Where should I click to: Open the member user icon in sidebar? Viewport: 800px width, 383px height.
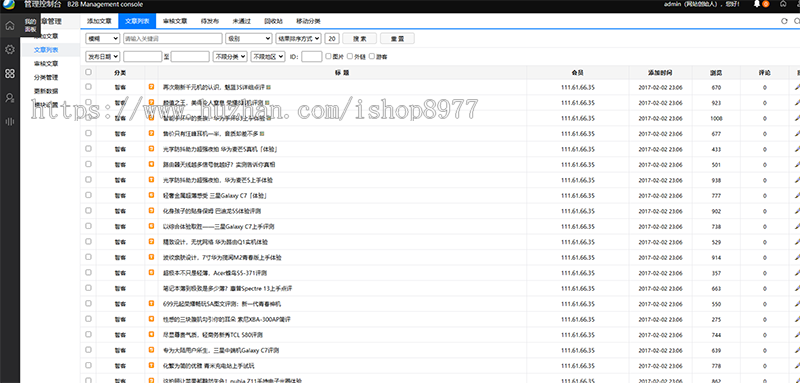click(10, 98)
